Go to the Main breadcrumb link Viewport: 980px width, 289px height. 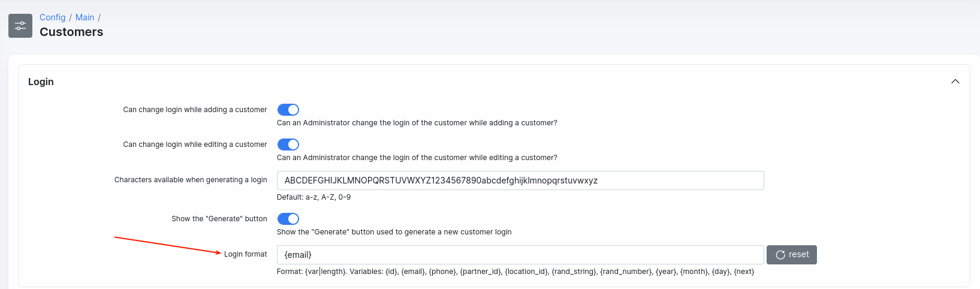pyautogui.click(x=85, y=17)
